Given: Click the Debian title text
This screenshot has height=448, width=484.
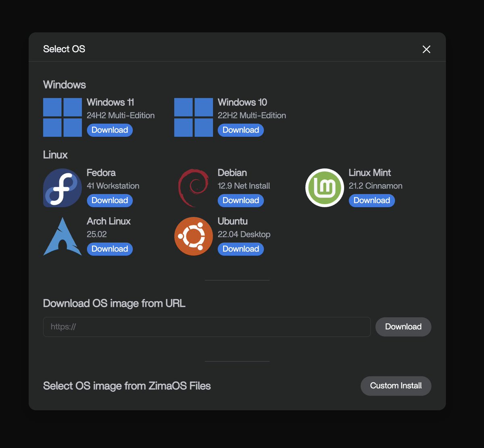Looking at the screenshot, I should 232,173.
